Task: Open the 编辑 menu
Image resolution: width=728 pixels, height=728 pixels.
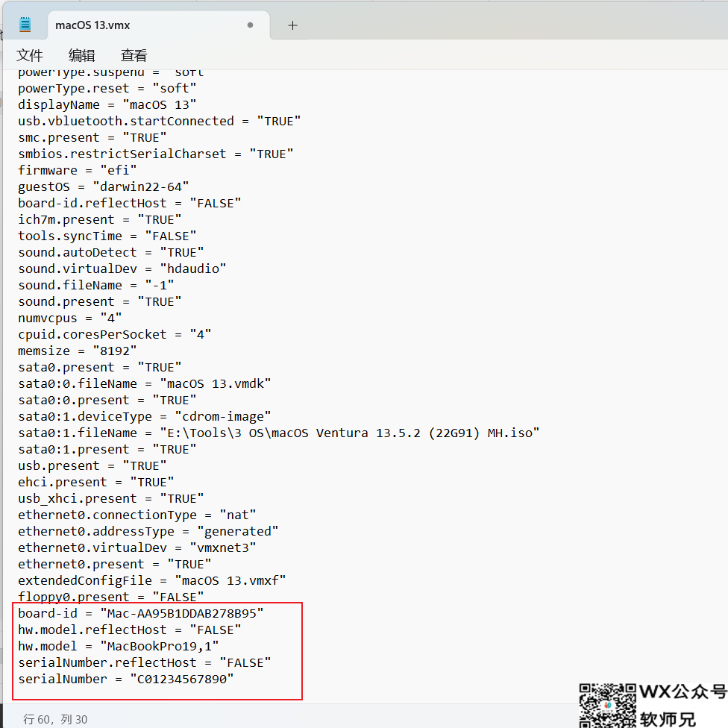Action: 82,55
